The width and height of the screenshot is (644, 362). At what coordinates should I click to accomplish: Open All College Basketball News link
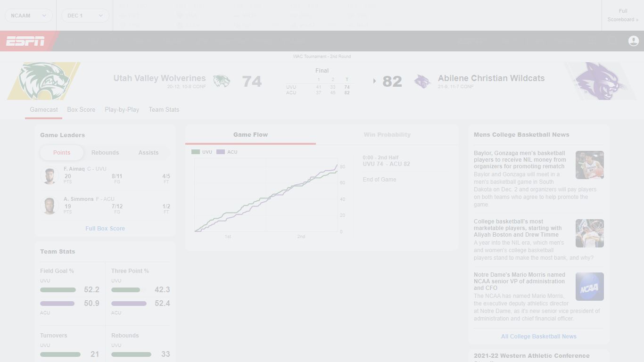coord(539,337)
